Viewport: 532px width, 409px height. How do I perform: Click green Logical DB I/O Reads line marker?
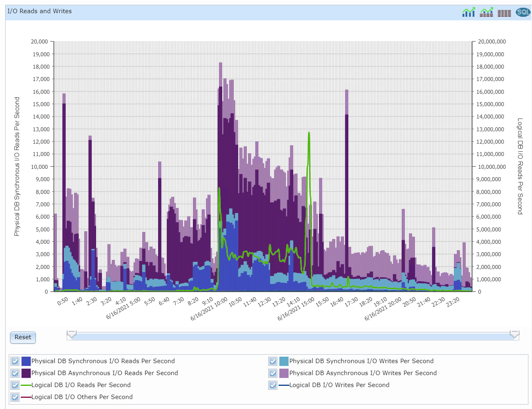26,385
